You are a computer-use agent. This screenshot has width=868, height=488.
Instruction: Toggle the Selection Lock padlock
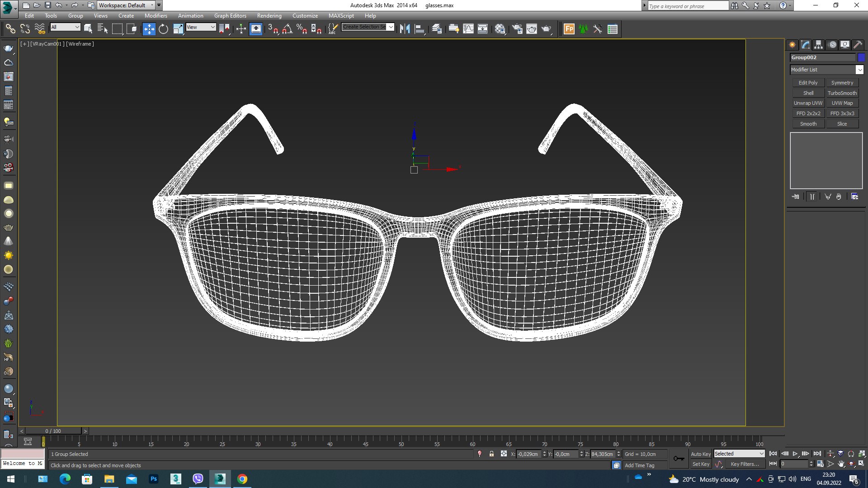coord(491,454)
